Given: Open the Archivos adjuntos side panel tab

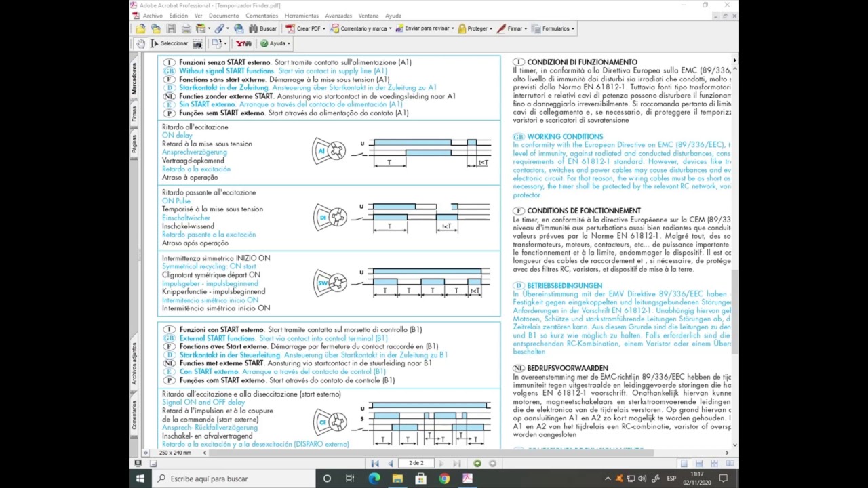Looking at the screenshot, I should click(134, 365).
